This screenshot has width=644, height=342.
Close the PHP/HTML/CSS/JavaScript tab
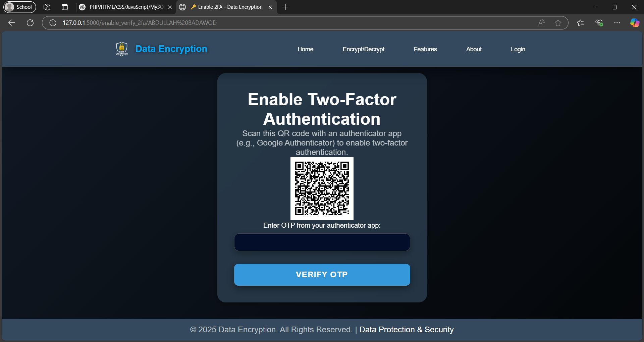coord(170,7)
